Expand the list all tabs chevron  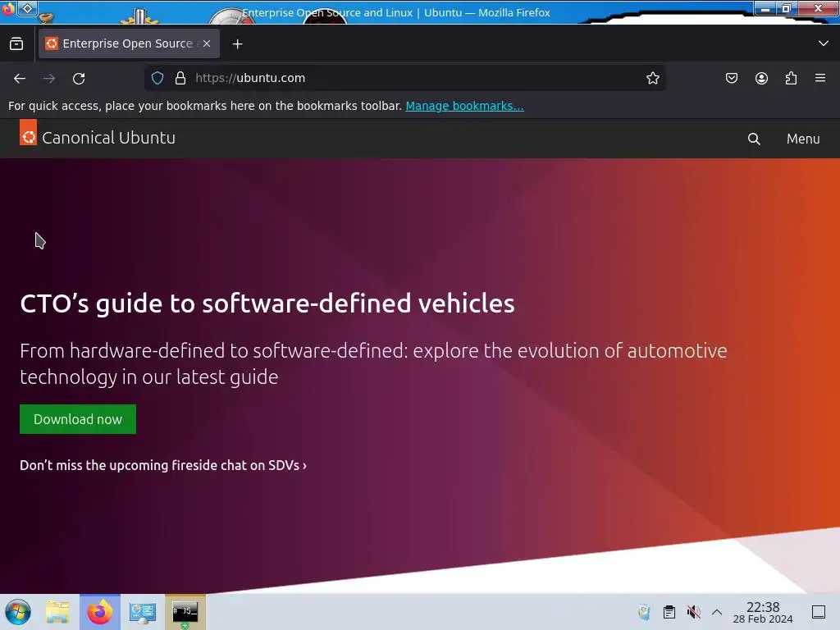(x=824, y=43)
